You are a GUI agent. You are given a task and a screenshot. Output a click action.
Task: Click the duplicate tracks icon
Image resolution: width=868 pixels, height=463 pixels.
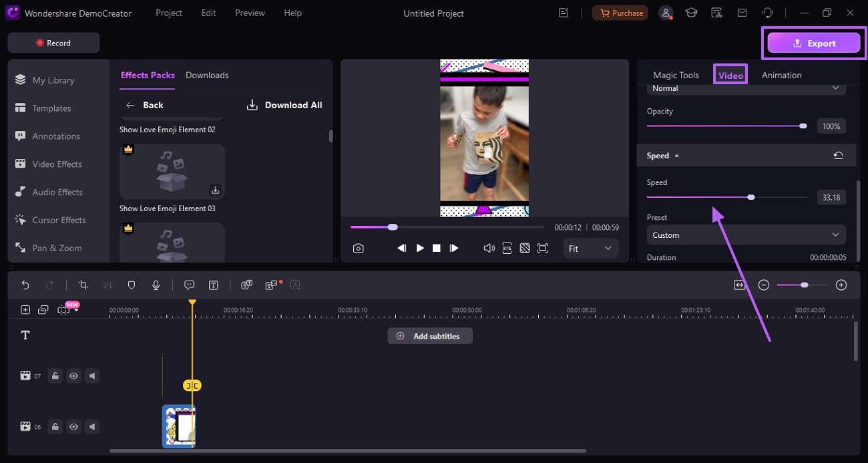coord(43,309)
